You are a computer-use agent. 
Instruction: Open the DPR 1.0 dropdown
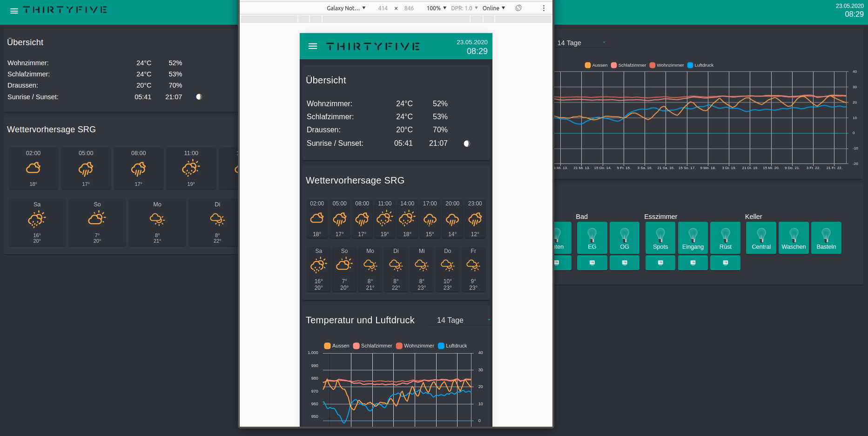[x=464, y=8]
